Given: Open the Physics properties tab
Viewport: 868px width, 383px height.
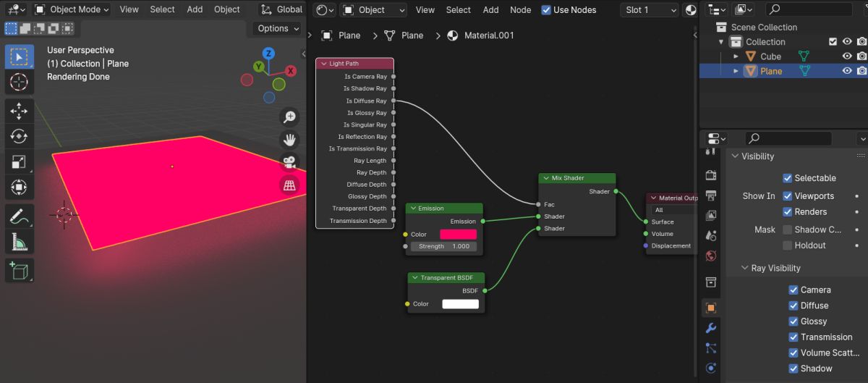Looking at the screenshot, I should pos(711,368).
